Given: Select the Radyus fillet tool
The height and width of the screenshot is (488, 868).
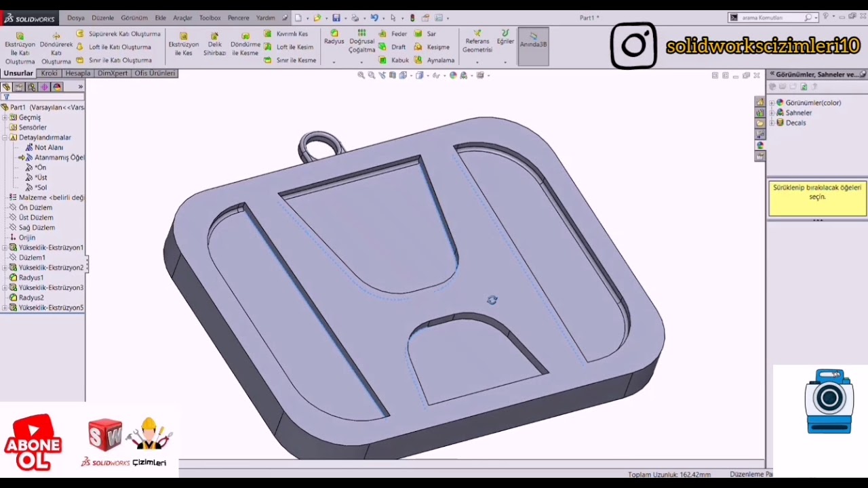Looking at the screenshot, I should click(334, 38).
